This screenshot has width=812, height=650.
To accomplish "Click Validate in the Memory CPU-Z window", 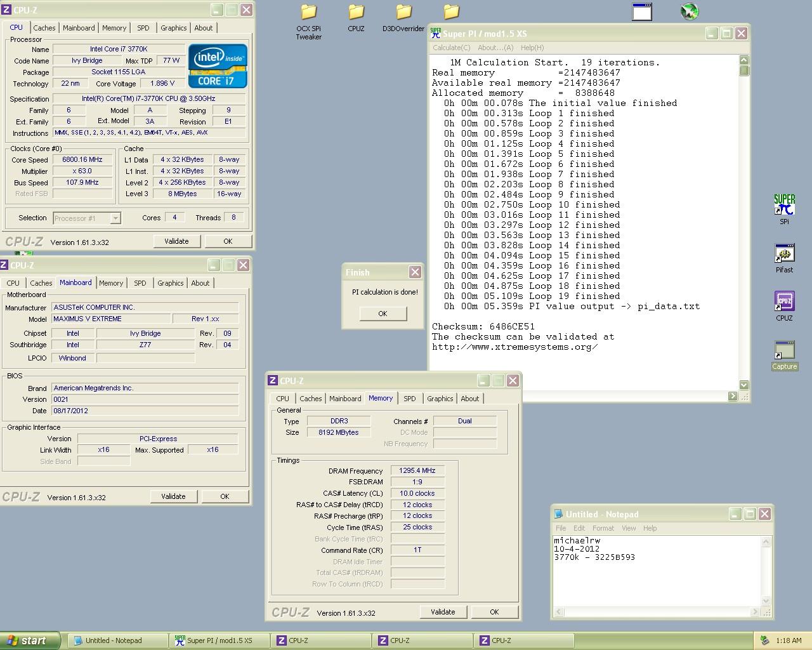I will pyautogui.click(x=443, y=612).
